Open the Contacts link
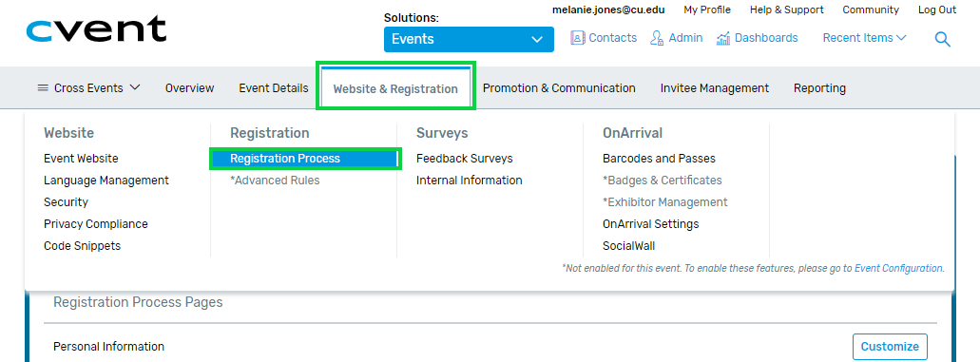The image size is (980, 362). point(612,38)
